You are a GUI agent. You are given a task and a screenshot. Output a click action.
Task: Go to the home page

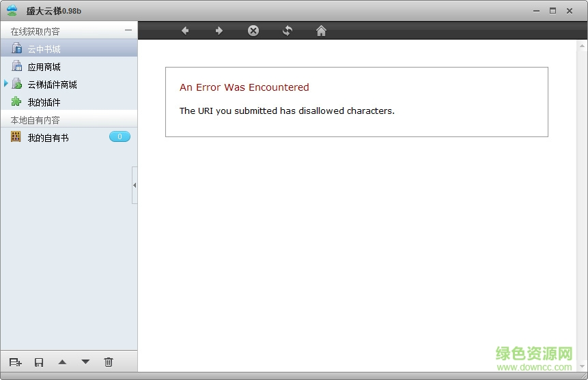[x=321, y=31]
